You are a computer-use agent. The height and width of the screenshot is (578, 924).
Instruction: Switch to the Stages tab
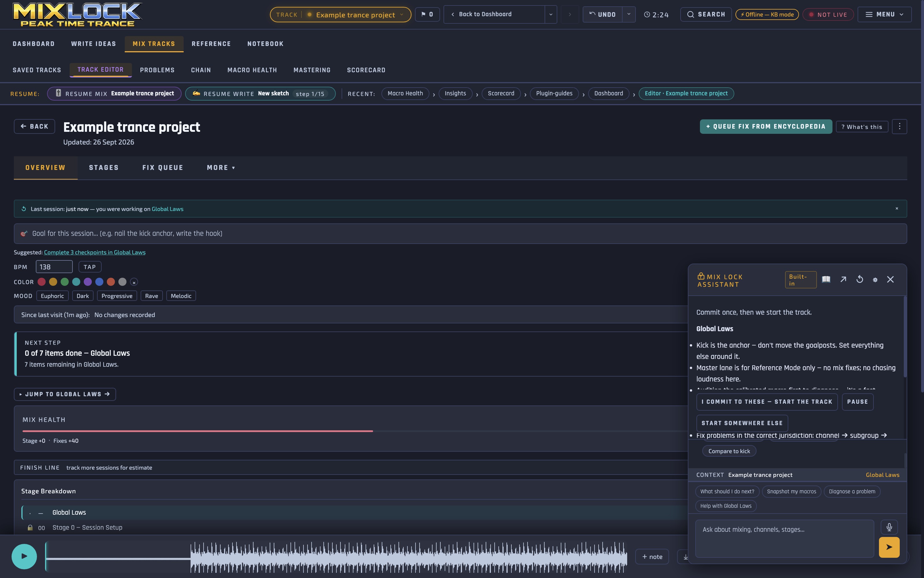(x=103, y=168)
